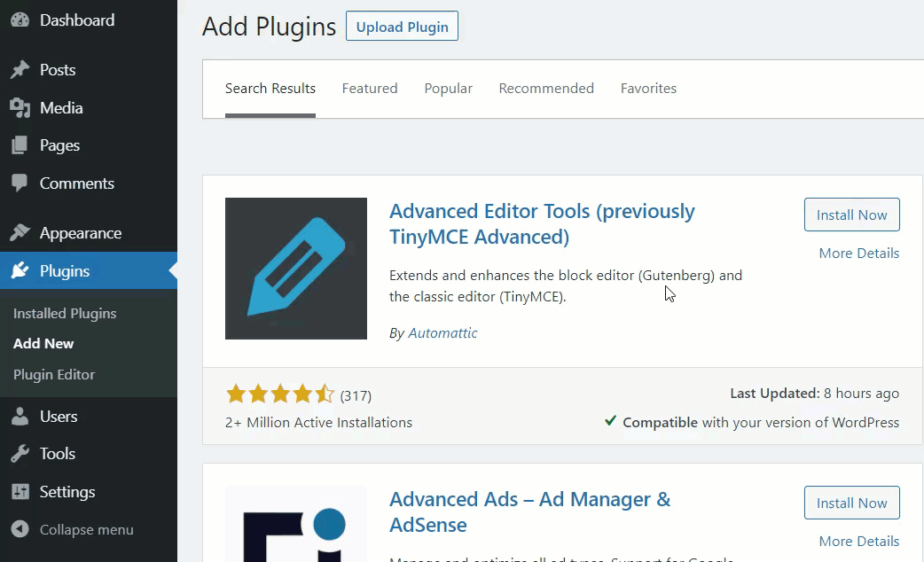
Task: Go to the Media library menu
Action: coord(89,108)
